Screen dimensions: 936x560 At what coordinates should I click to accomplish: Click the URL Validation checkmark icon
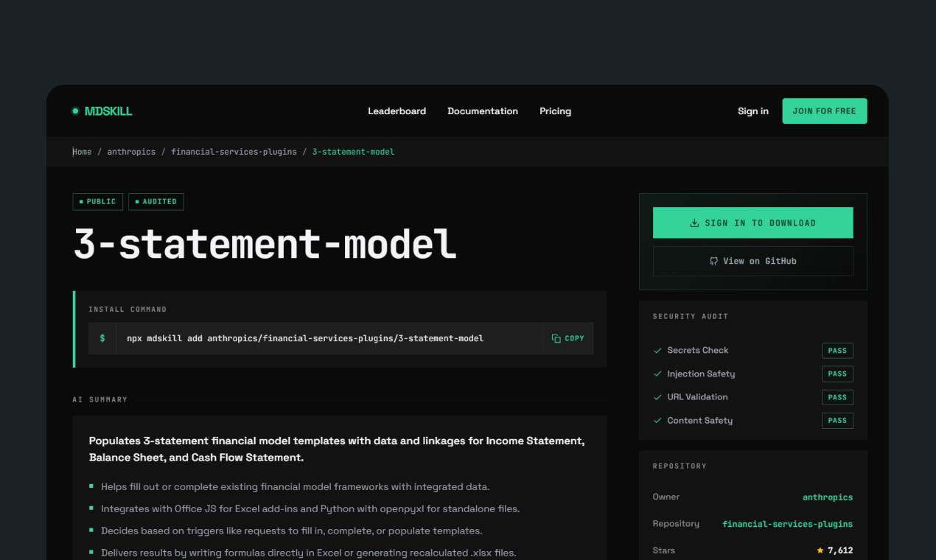coord(657,397)
